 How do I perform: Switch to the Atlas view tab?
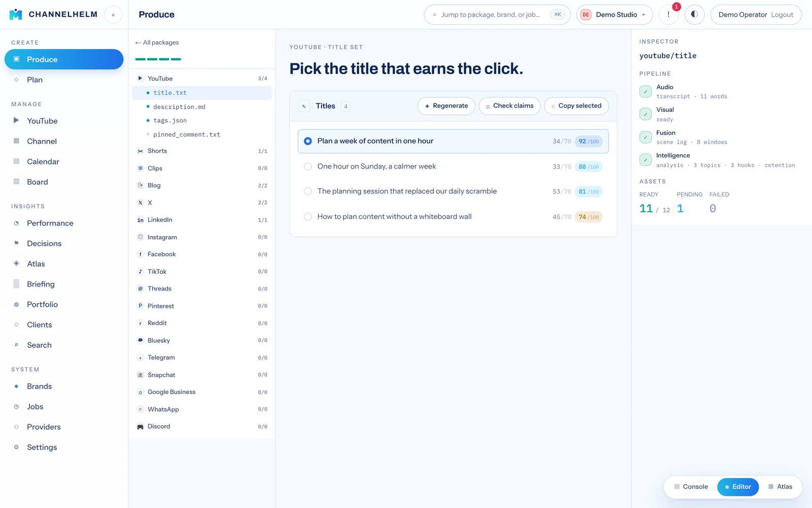tap(780, 487)
